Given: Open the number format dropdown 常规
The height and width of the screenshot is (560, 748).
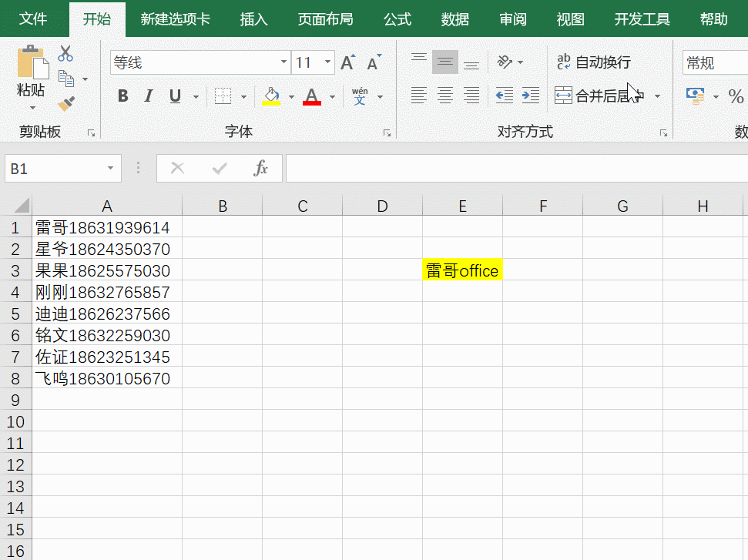Looking at the screenshot, I should click(715, 62).
